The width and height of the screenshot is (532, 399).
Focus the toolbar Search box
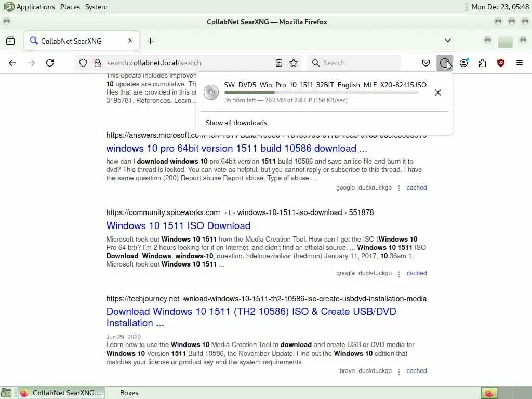click(x=354, y=63)
